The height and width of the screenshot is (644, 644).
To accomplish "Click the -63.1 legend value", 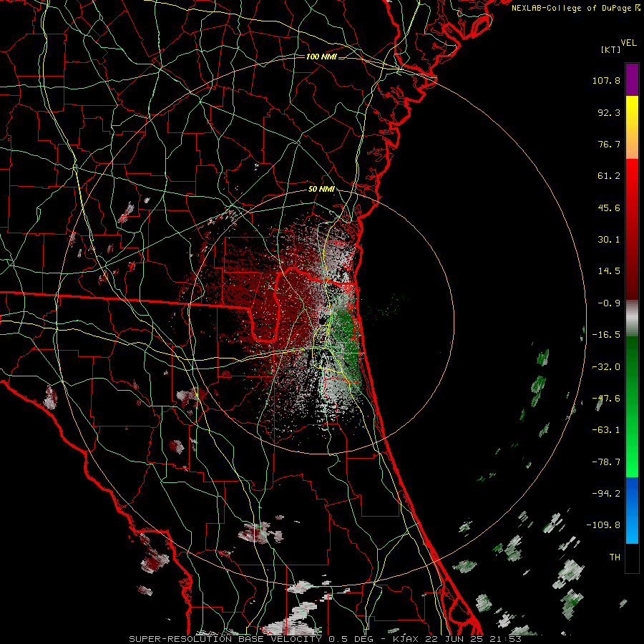I will click(x=606, y=430).
